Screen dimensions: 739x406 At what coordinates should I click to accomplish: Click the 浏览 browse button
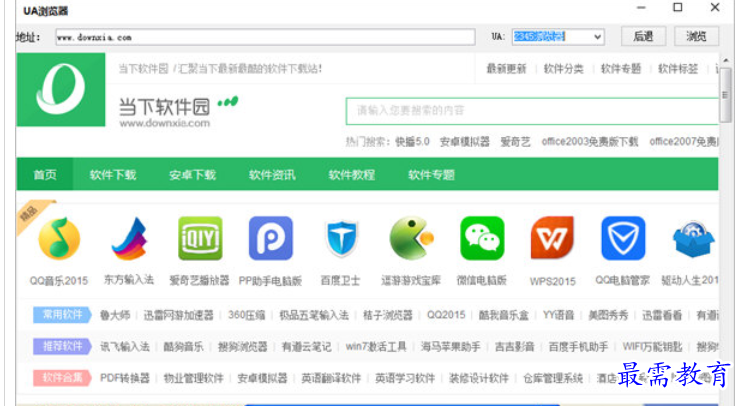[x=696, y=36]
